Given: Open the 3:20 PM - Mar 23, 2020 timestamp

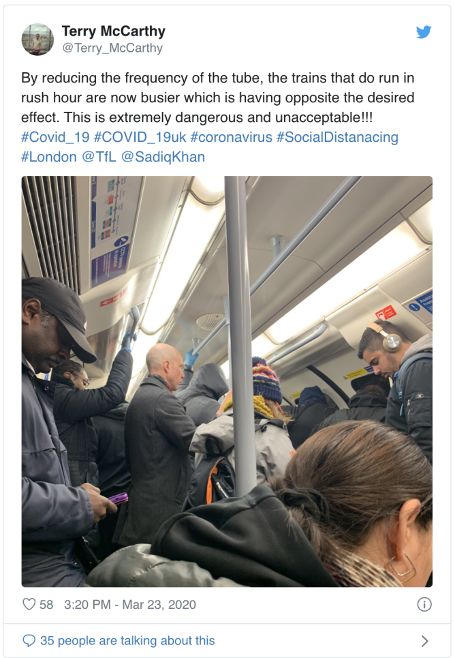Looking at the screenshot, I should pos(130,604).
